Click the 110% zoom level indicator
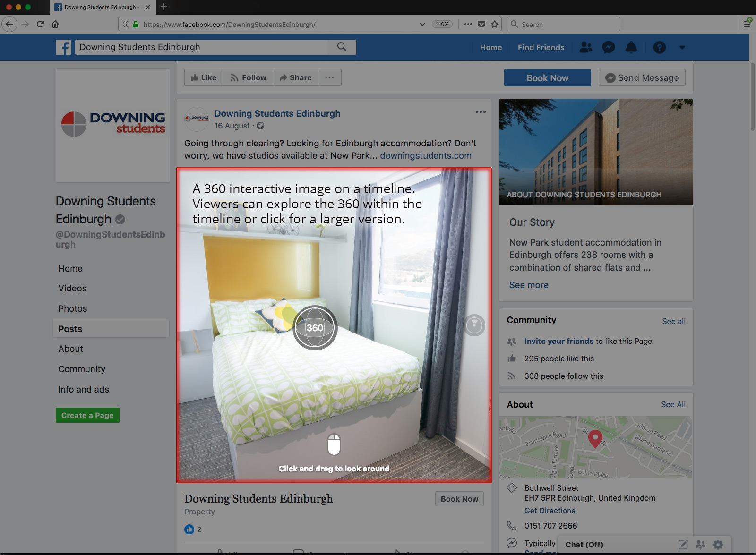The height and width of the screenshot is (555, 756). coord(442,24)
